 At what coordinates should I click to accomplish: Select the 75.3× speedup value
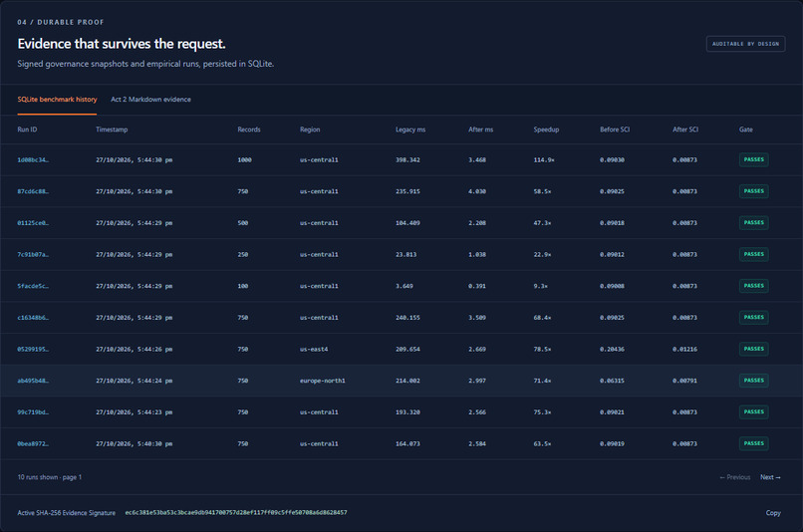click(x=542, y=412)
